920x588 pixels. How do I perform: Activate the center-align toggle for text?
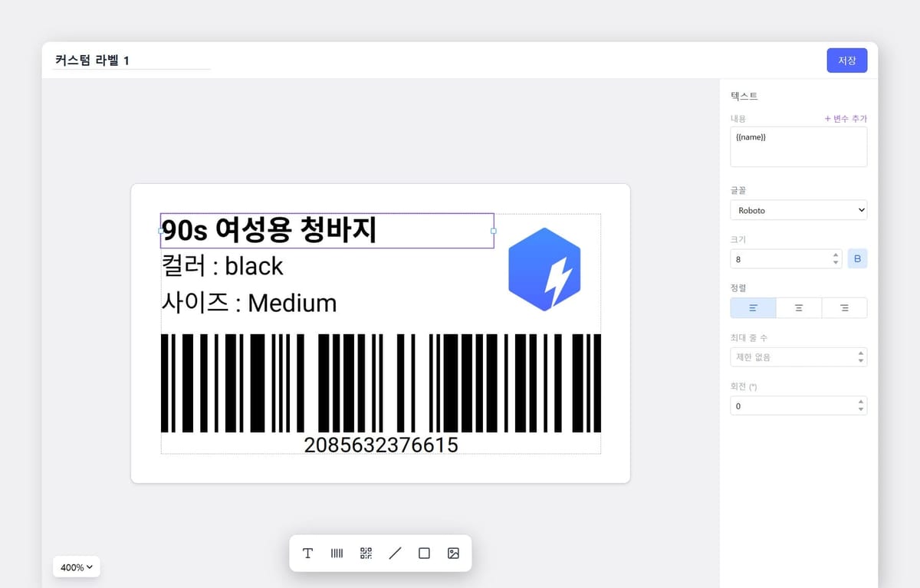coord(798,307)
